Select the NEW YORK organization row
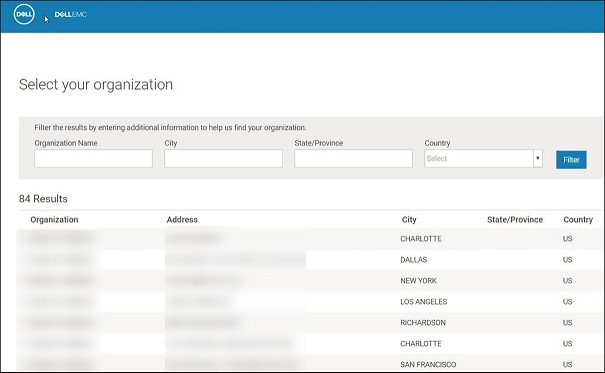The image size is (605, 373). [x=310, y=280]
